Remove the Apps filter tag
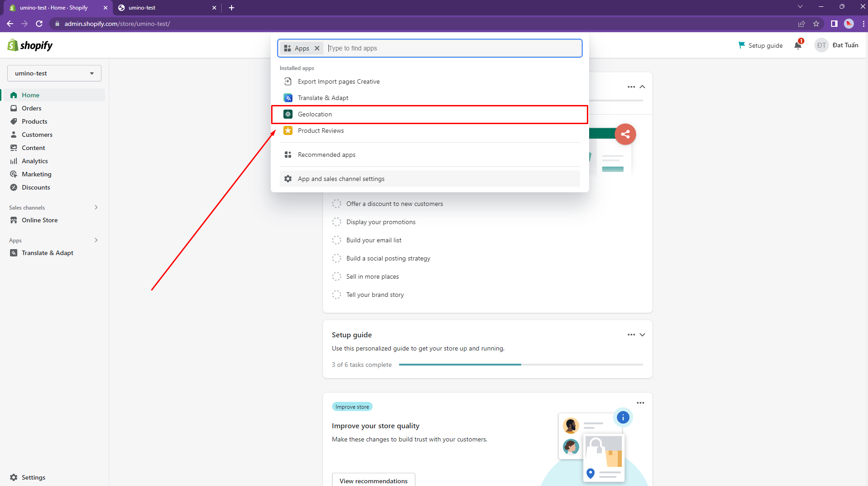 click(x=317, y=48)
